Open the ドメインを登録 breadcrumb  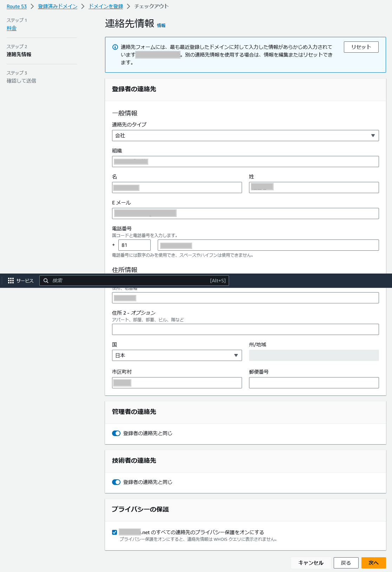coord(106,6)
